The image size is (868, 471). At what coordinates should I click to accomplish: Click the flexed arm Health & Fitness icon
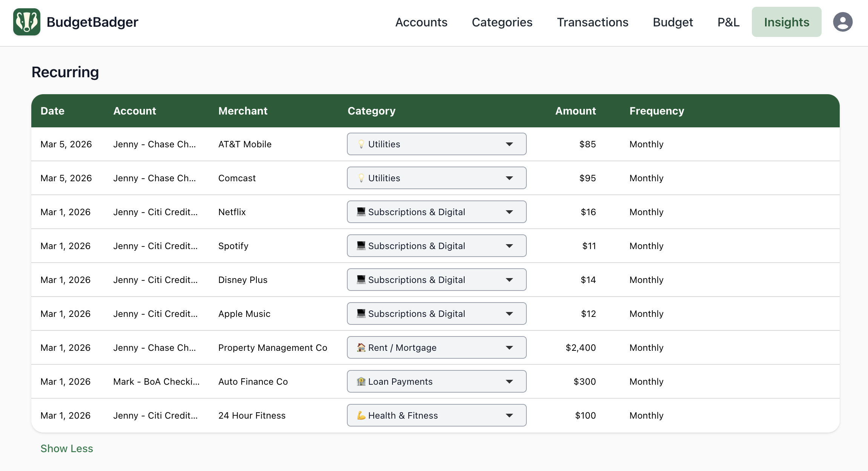click(361, 415)
